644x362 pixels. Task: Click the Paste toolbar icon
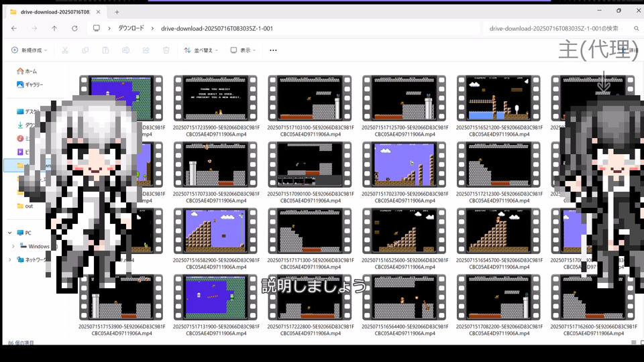[x=105, y=50]
